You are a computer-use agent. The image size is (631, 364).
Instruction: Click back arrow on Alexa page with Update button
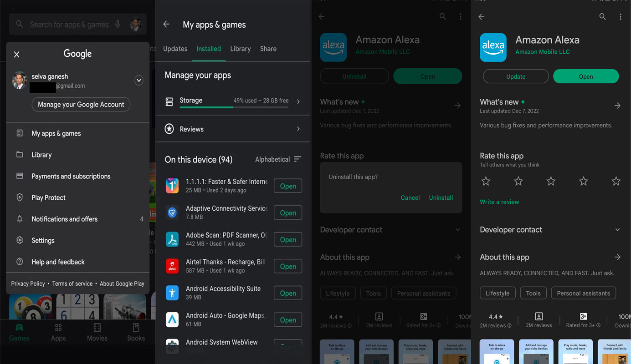pos(482,17)
